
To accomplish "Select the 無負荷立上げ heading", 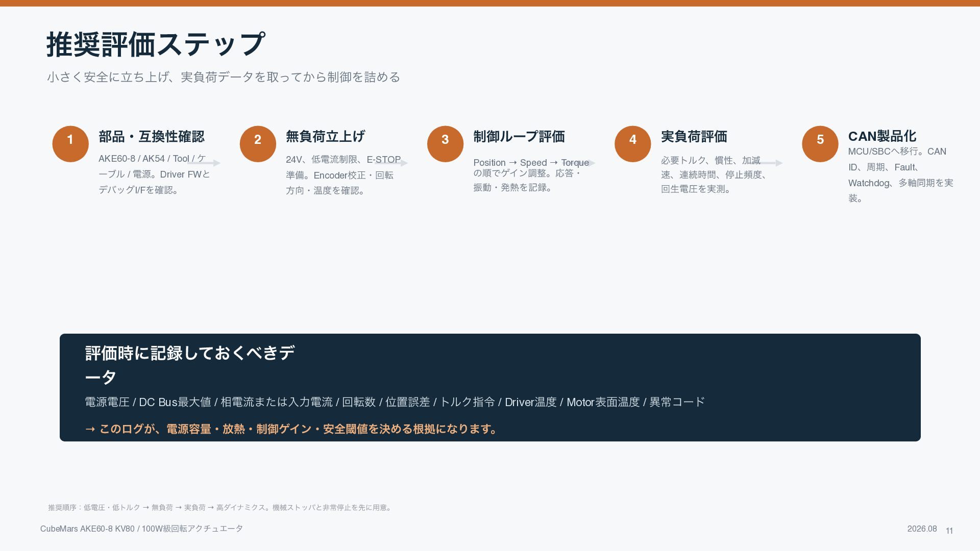I will [325, 136].
